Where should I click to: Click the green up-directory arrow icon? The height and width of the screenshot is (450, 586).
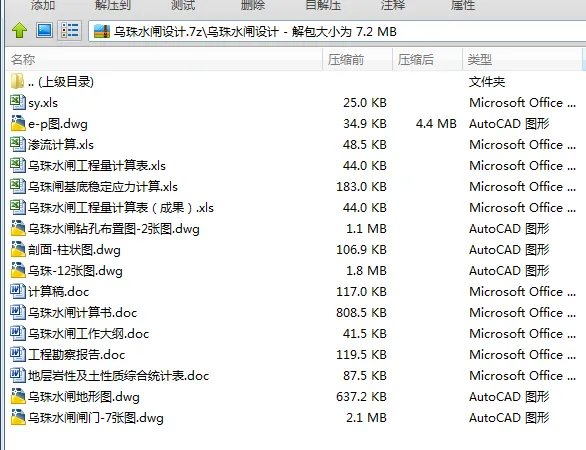coord(19,30)
